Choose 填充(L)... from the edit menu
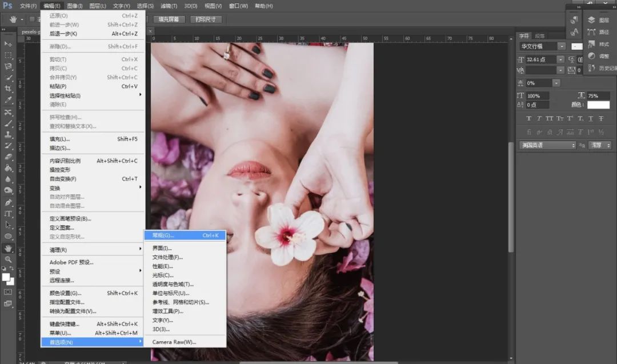The width and height of the screenshot is (617, 364). tap(93, 139)
